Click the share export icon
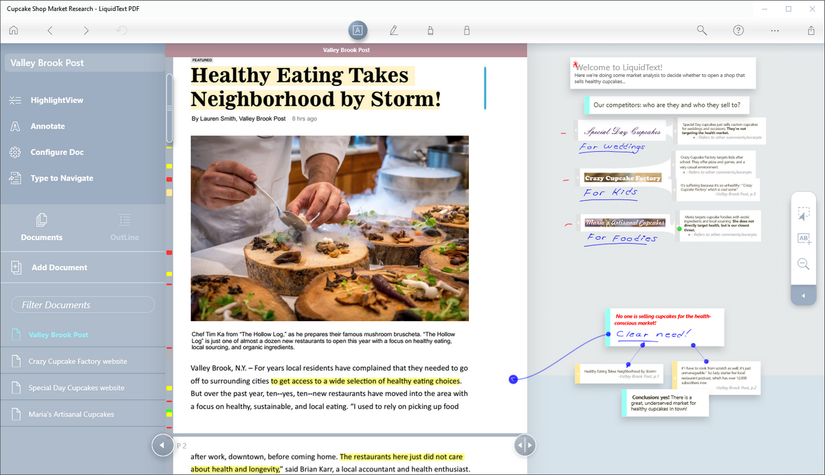 click(x=811, y=31)
